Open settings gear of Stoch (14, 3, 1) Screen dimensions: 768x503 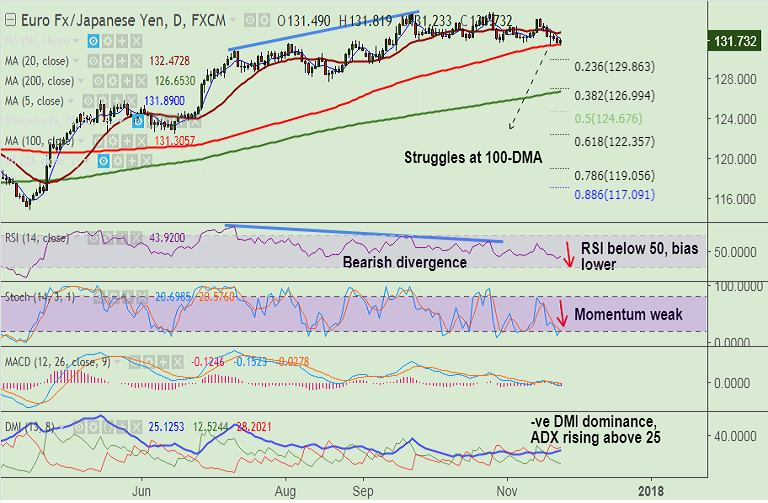(113, 297)
